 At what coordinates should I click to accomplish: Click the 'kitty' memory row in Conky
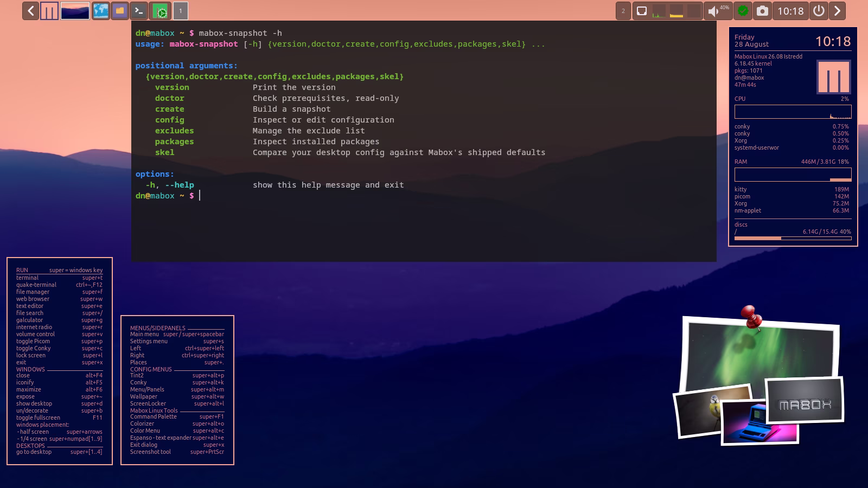(x=792, y=189)
